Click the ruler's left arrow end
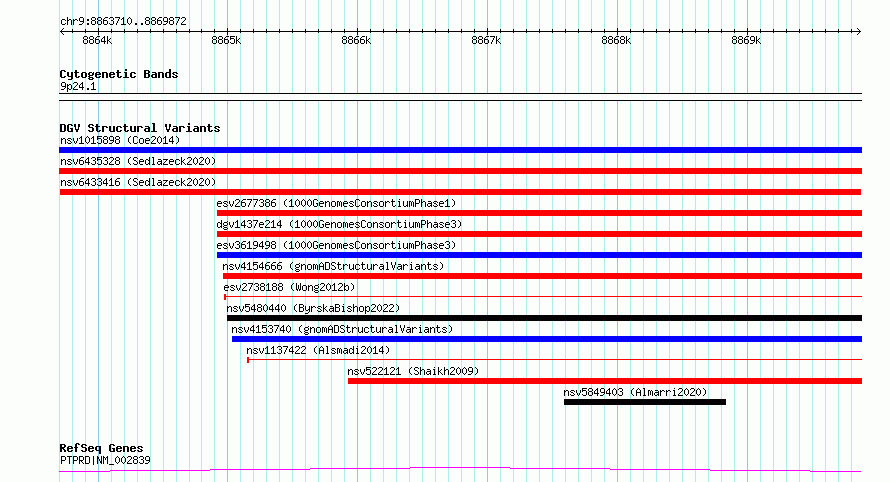The width and height of the screenshot is (890, 482). (x=62, y=32)
